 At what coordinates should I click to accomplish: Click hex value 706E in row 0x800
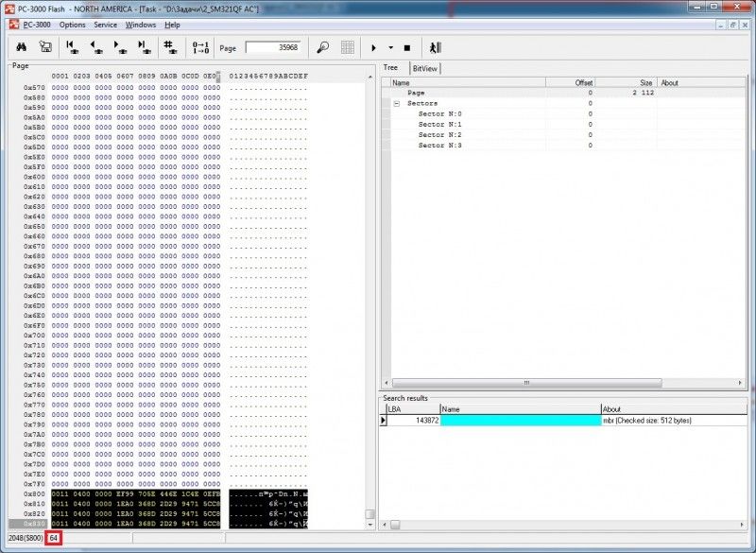(x=146, y=494)
